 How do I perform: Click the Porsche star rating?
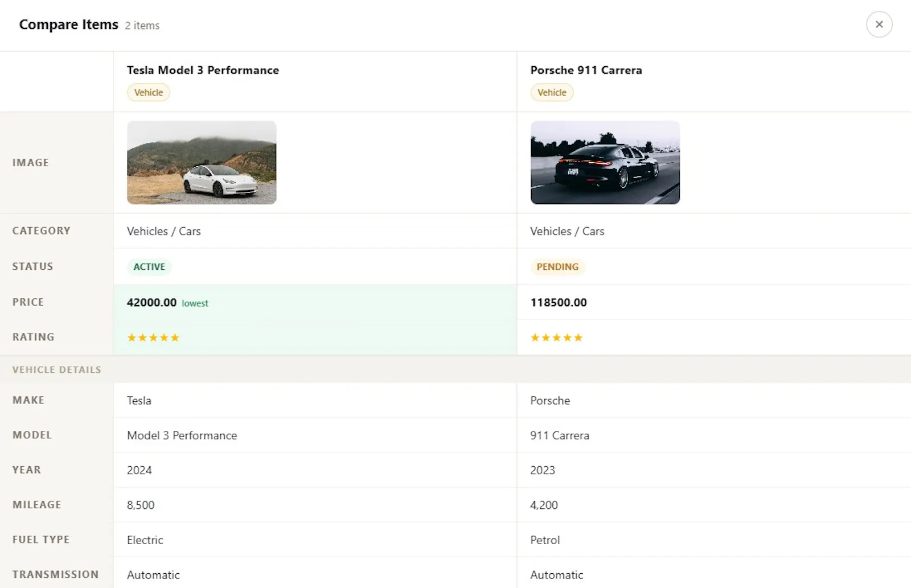pos(556,338)
